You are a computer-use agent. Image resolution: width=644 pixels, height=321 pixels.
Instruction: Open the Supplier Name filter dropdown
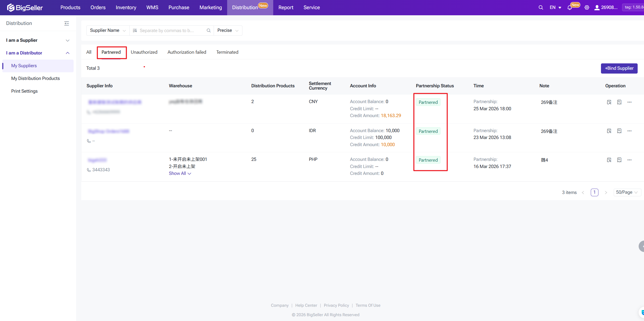[x=108, y=31]
